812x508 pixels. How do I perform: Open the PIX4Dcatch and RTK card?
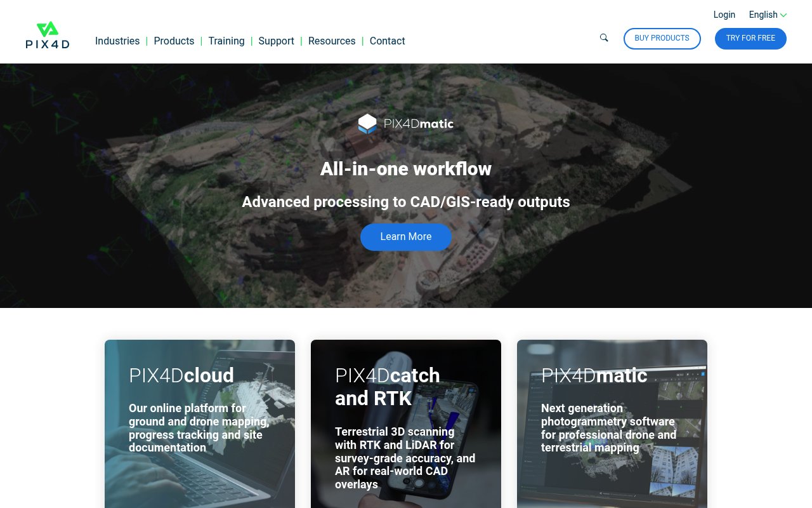tap(406, 424)
